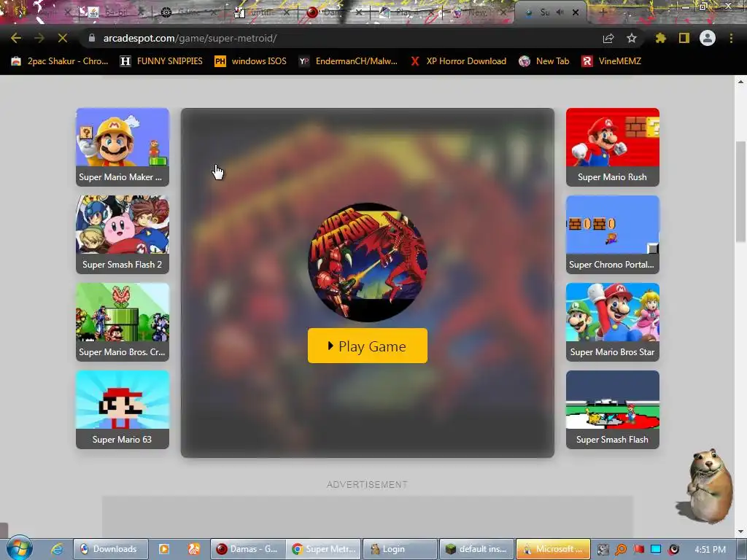This screenshot has width=747, height=560.
Task: Click the page scrollbar down arrow
Action: 740,532
